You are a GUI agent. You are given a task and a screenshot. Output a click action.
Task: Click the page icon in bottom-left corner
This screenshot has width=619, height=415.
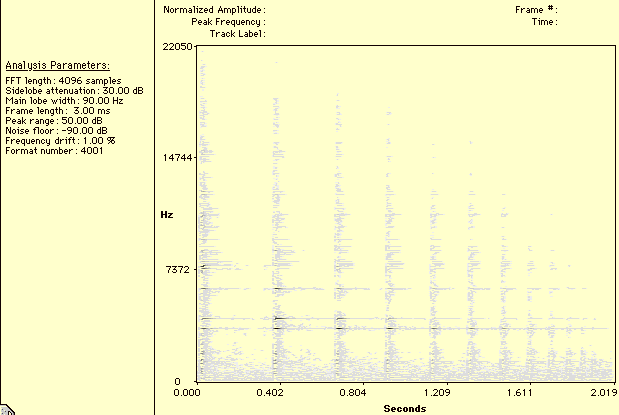click(x=4, y=409)
